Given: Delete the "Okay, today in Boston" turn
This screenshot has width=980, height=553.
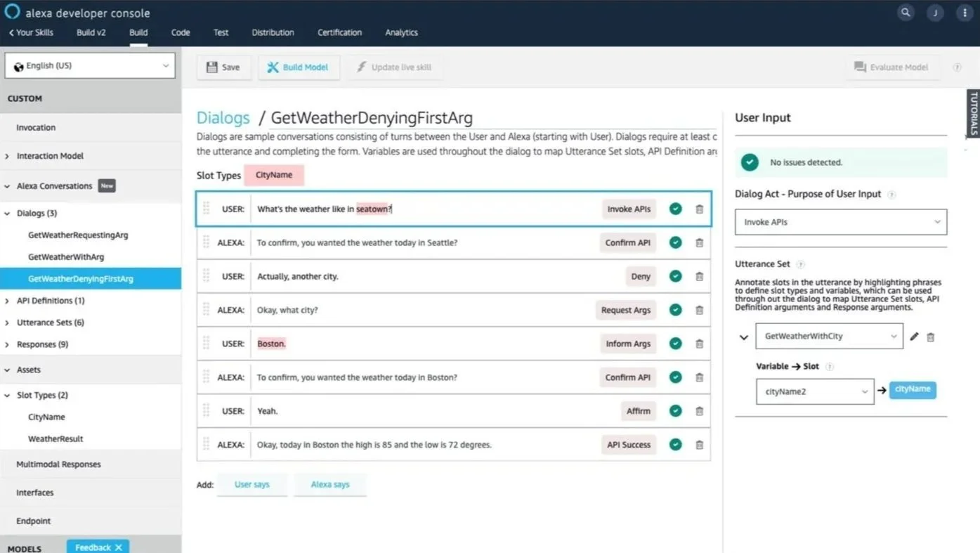Looking at the screenshot, I should point(699,445).
